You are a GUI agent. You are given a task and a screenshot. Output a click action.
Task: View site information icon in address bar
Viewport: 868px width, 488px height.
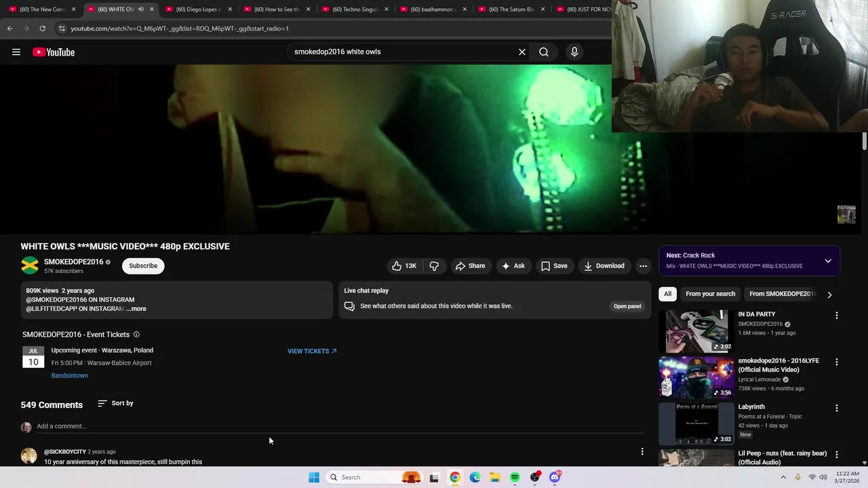pos(61,28)
